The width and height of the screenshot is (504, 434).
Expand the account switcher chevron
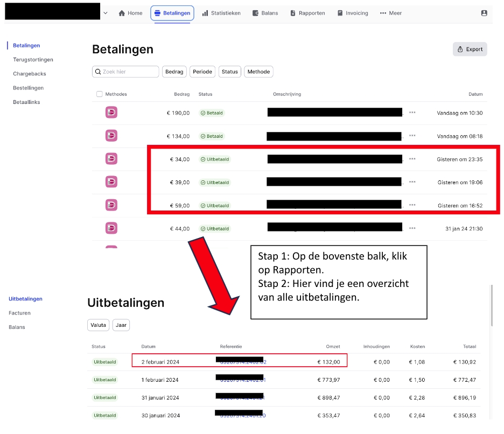click(x=105, y=13)
